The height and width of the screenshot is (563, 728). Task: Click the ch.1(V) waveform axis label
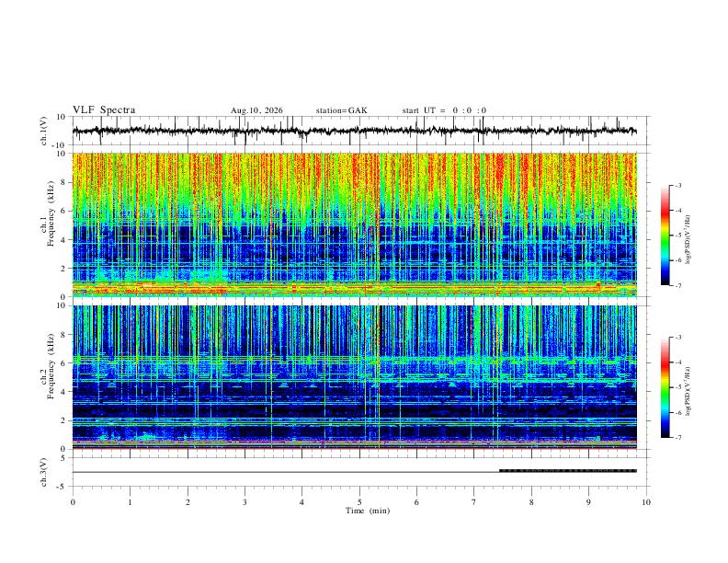click(44, 131)
